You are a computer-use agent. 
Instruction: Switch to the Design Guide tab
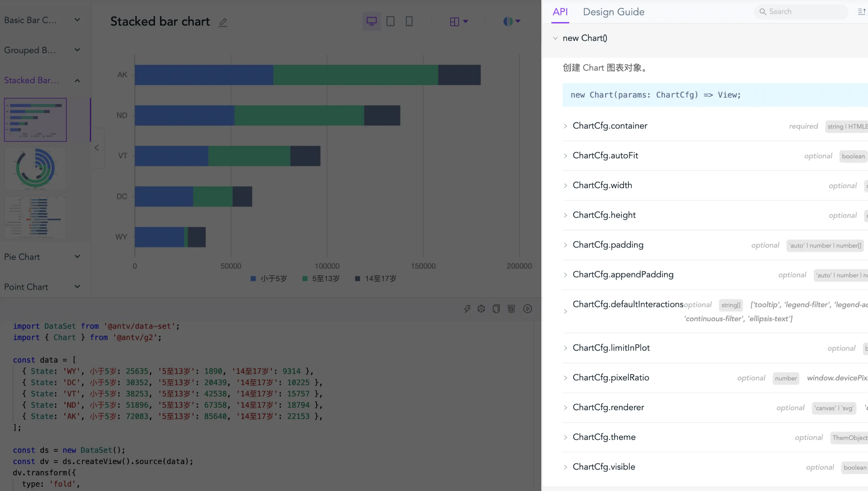click(x=613, y=12)
